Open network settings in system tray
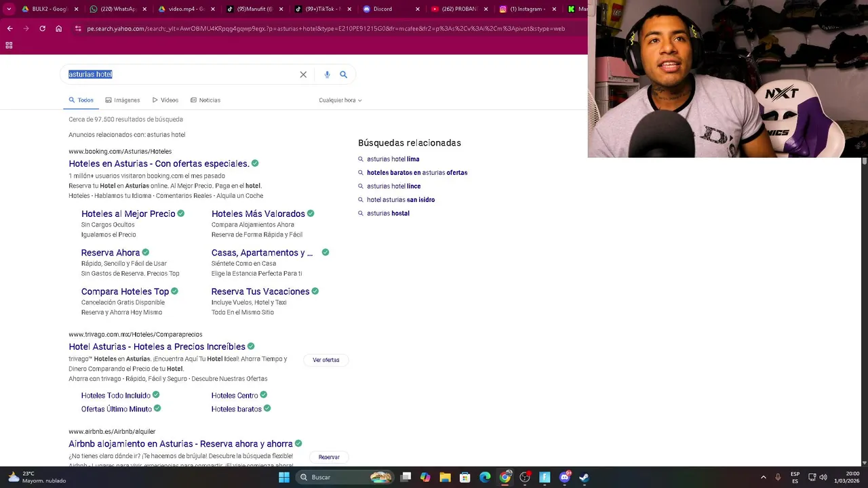This screenshot has width=868, height=488. coord(812,477)
